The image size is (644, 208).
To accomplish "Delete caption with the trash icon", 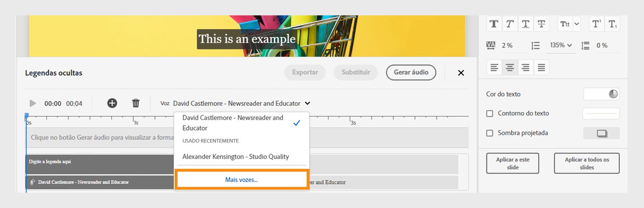I will [x=136, y=103].
